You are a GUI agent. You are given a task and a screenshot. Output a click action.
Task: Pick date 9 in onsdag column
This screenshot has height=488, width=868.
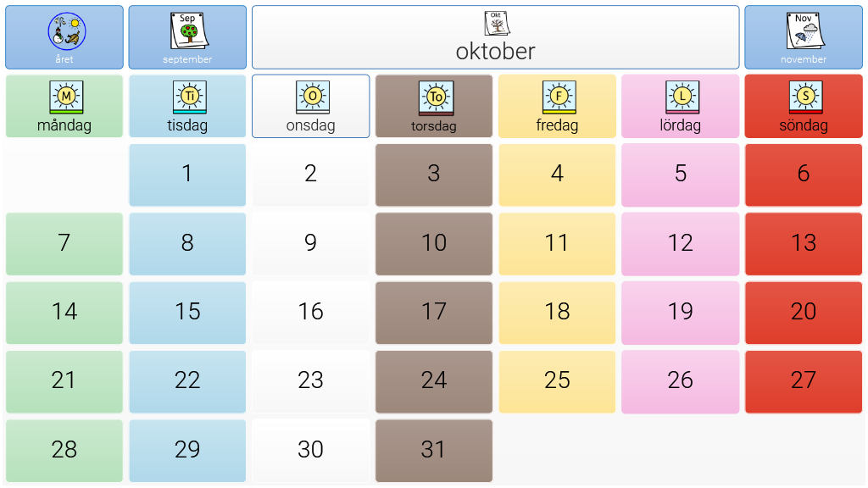(x=310, y=244)
